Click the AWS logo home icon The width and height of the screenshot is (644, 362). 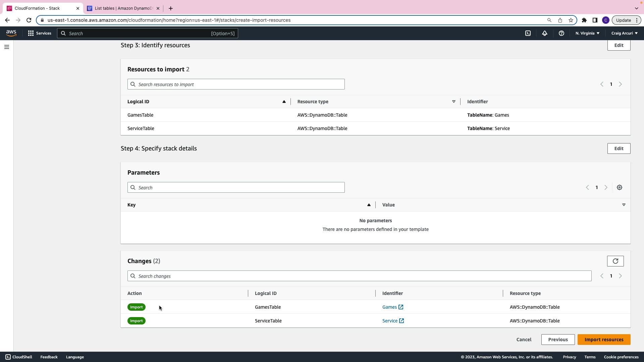(x=11, y=33)
